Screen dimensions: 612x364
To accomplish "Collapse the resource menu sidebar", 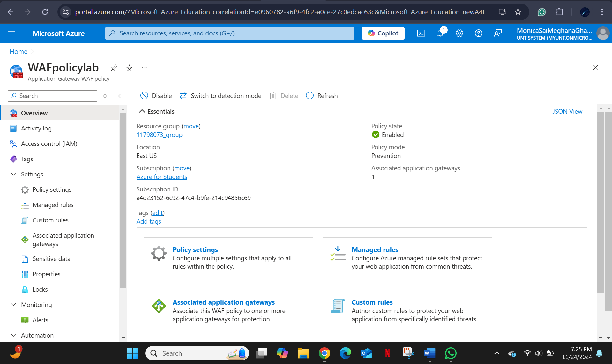I will click(119, 96).
